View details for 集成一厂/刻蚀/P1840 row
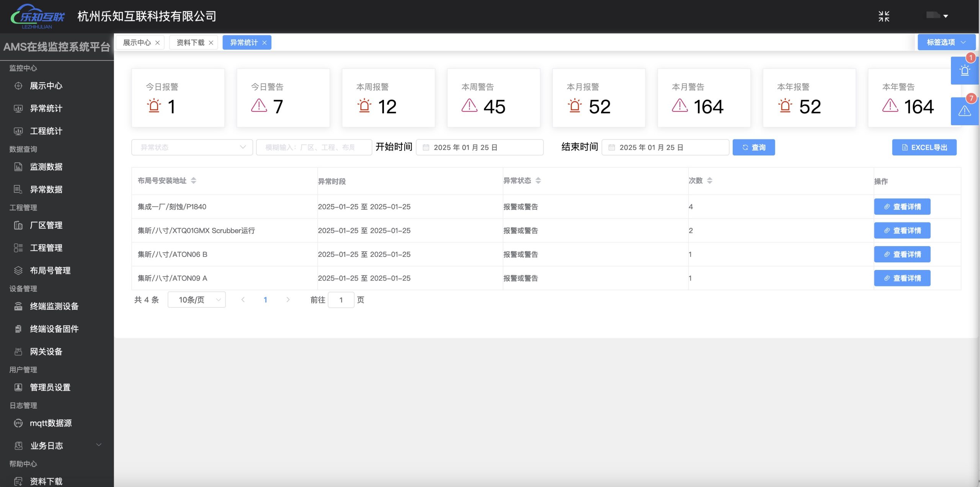 point(902,207)
